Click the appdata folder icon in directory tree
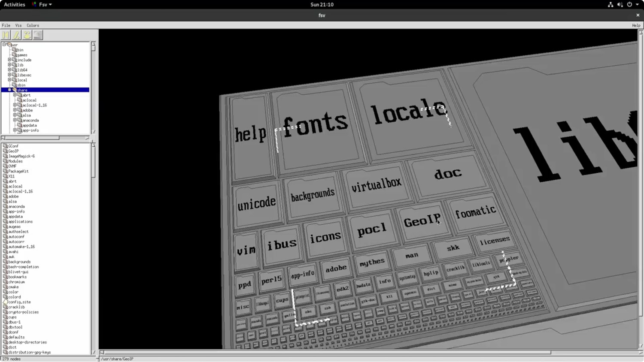The height and width of the screenshot is (362, 644). pos(19,125)
